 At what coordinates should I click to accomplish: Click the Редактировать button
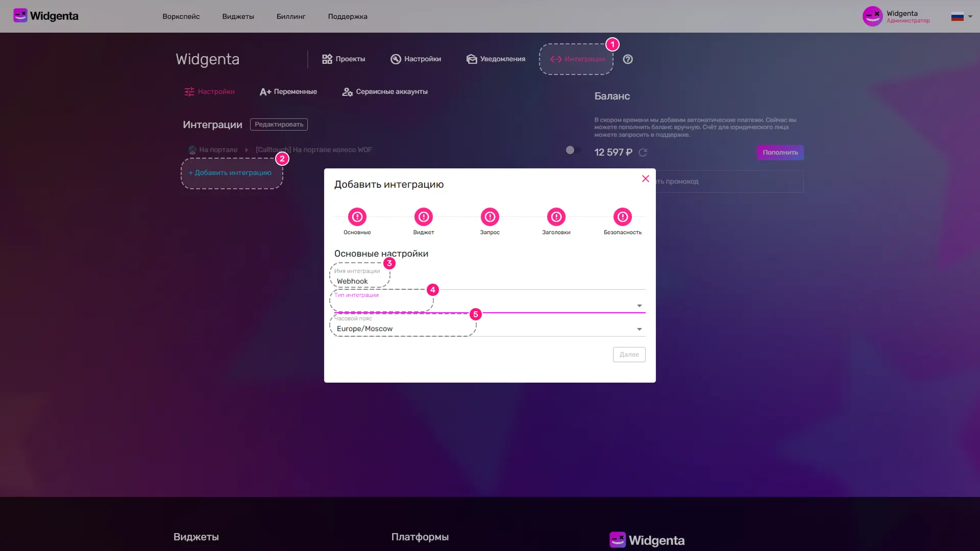coord(279,124)
